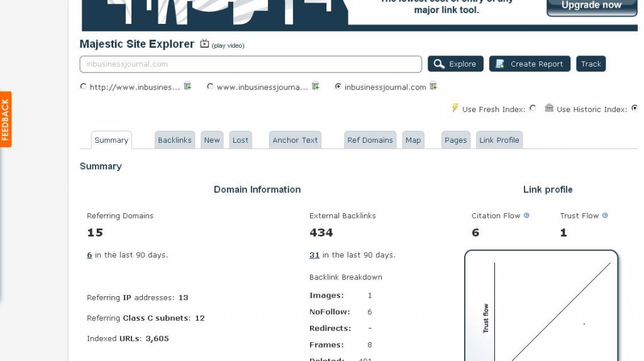Screen dimensions: 644x361
Task: Click Citation Flow help icon
Action: [x=526, y=215]
